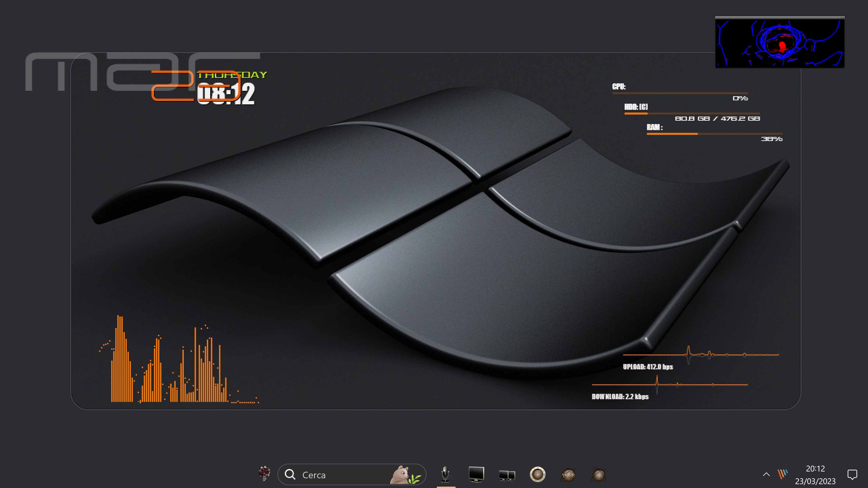Open the orbit globe taskbar icon
The width and height of the screenshot is (868, 488).
pos(599,474)
